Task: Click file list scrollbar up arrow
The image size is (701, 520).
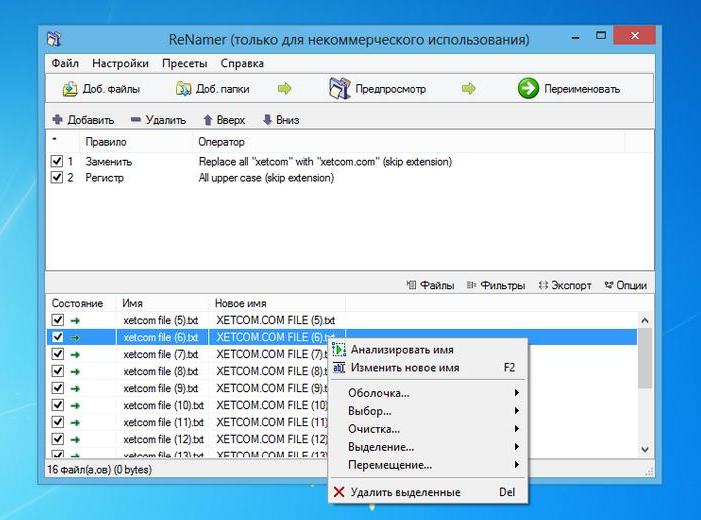Action: 645,320
